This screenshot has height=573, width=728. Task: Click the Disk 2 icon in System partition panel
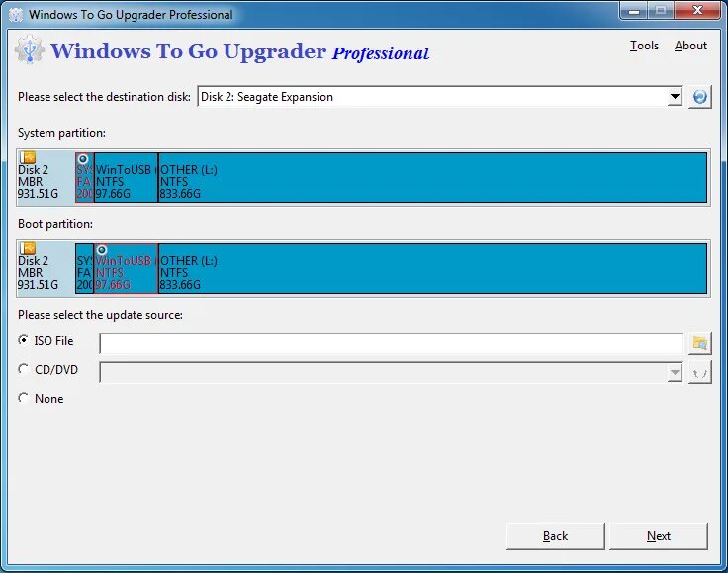(28, 158)
